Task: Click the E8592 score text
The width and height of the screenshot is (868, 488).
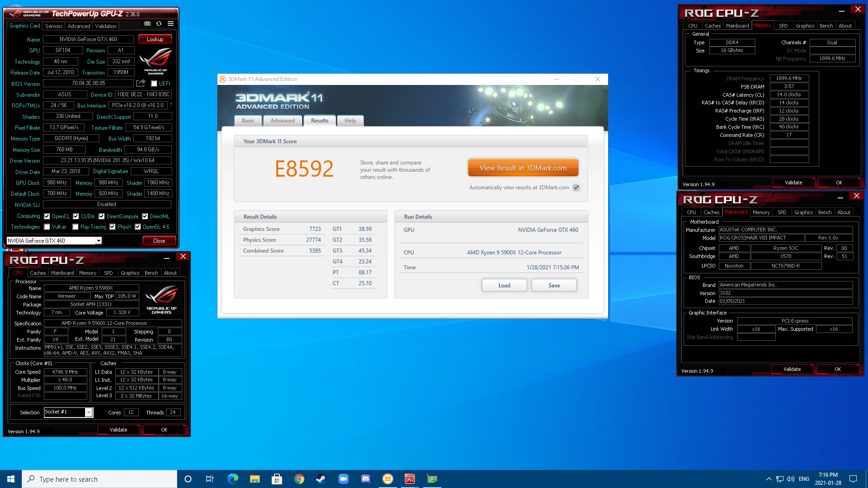Action: click(x=304, y=169)
